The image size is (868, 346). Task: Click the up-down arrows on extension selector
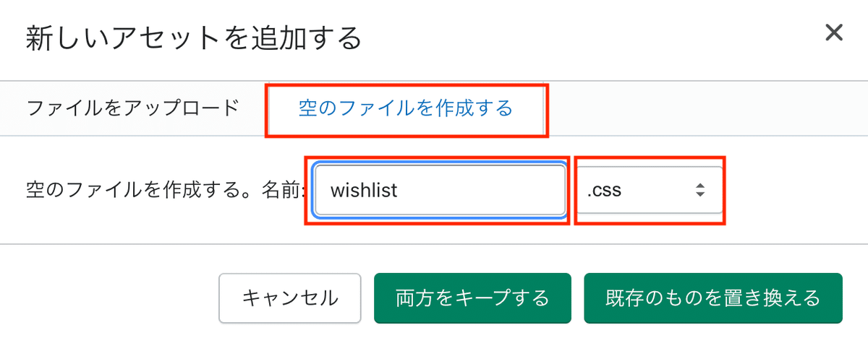(x=699, y=191)
